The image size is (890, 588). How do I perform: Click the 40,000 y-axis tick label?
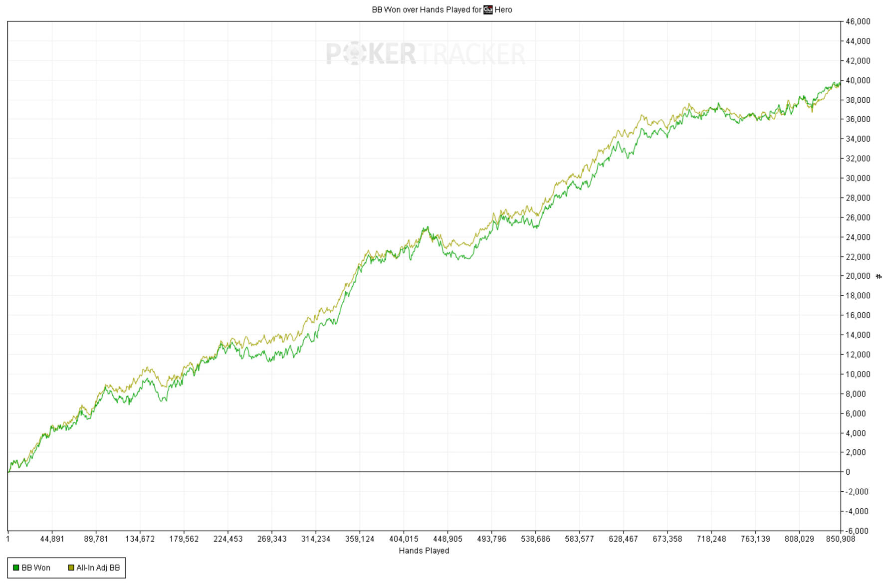tap(858, 80)
